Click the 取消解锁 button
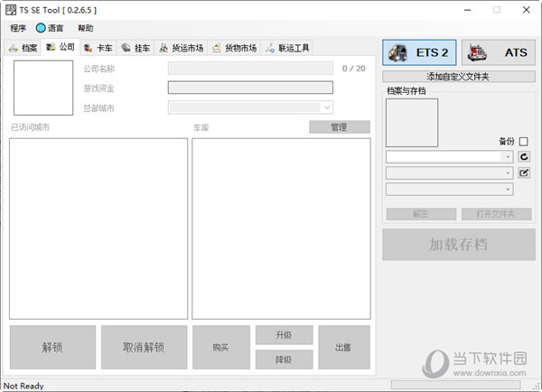The width and height of the screenshot is (542, 392). pos(144,347)
